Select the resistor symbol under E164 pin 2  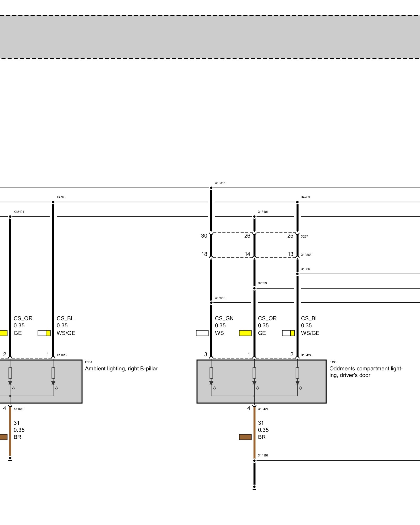tap(10, 373)
